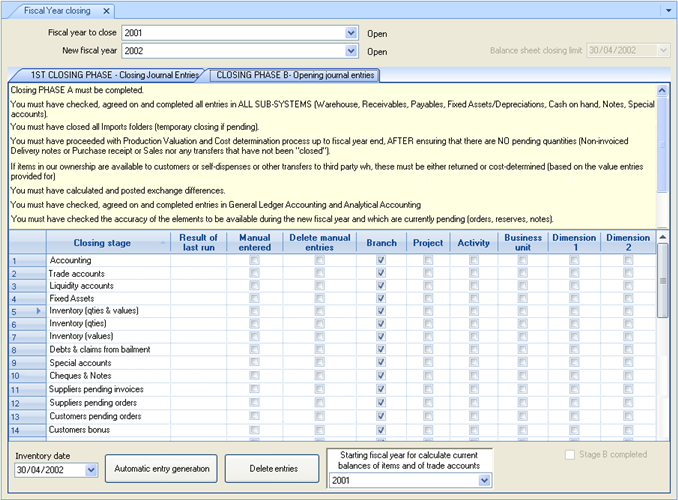This screenshot has width=678, height=500.
Task: Switch to CLOSING PHASE B tab
Action: (295, 75)
